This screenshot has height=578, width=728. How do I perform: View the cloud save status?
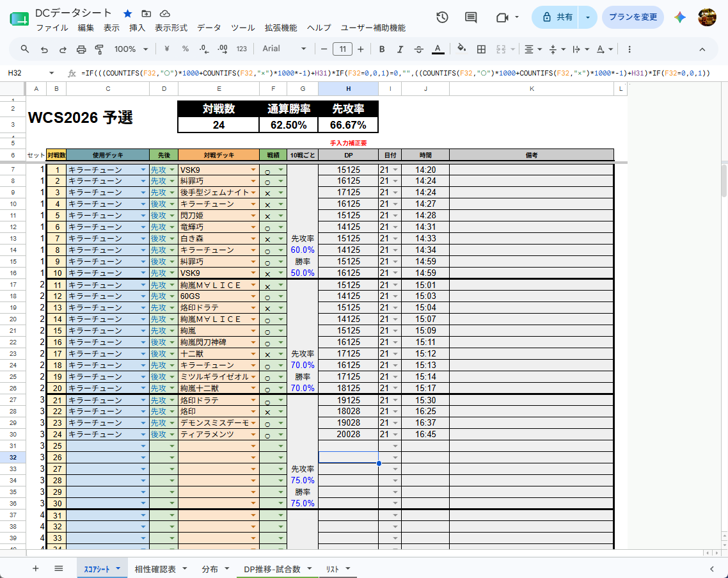164,13
